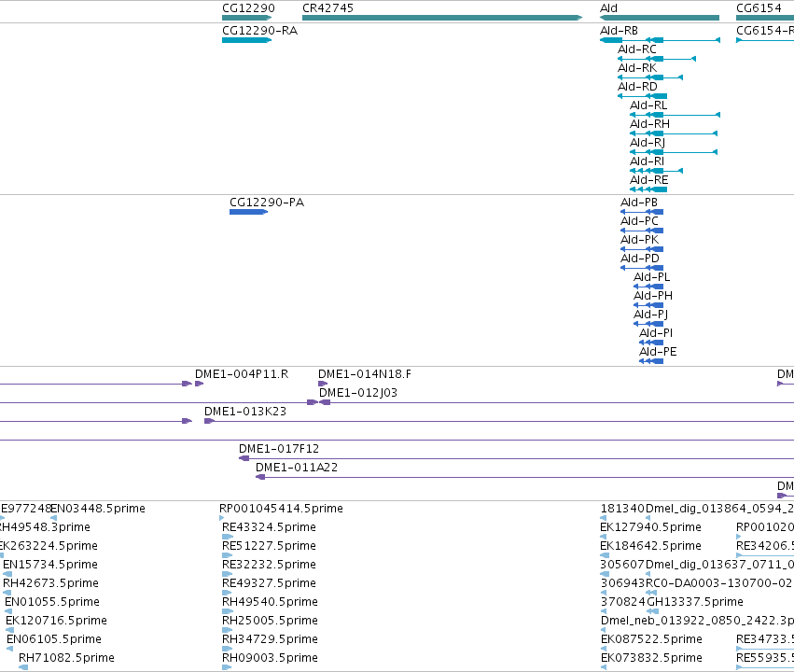Click the Ald-PL protein

click(648, 287)
